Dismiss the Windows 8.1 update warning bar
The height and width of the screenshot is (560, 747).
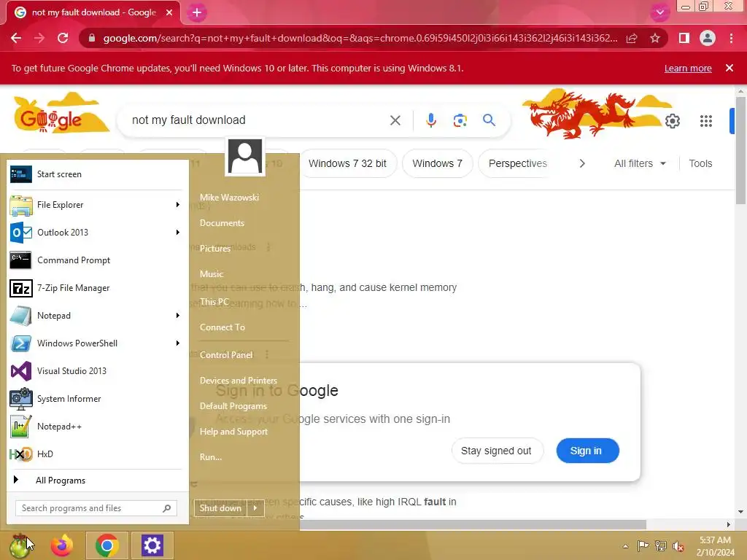pyautogui.click(x=729, y=68)
